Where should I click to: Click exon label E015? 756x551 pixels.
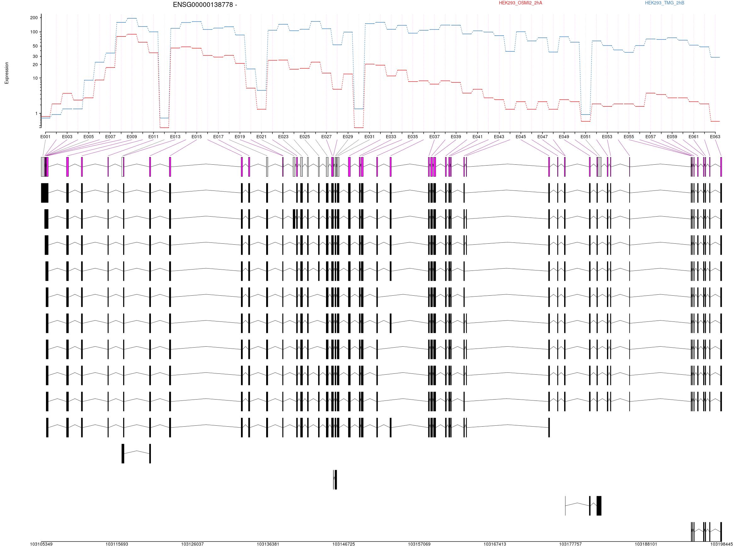(x=197, y=137)
